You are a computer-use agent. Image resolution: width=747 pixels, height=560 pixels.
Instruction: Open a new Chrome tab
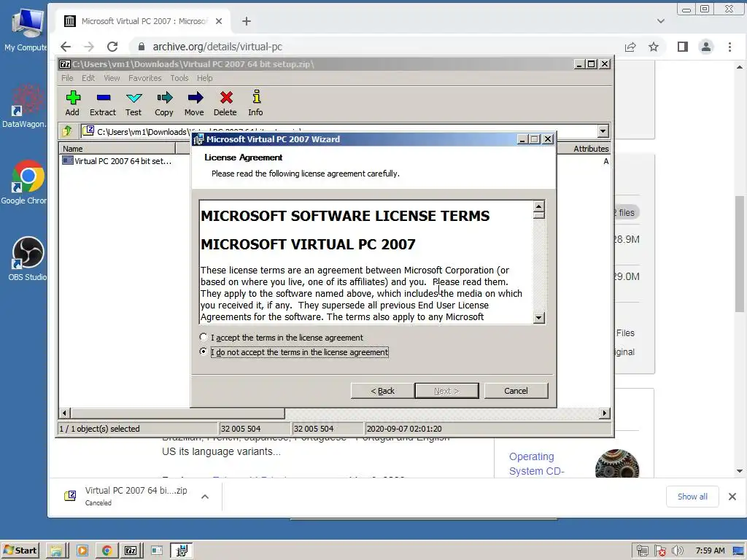click(247, 21)
